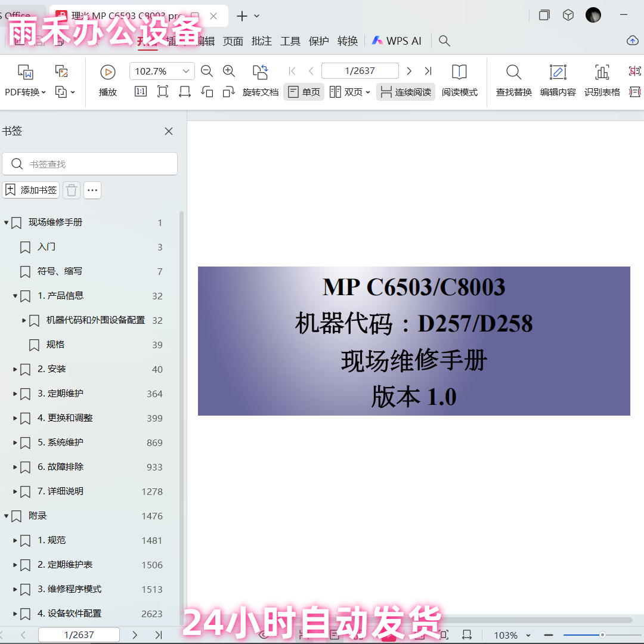Open the 保护 menu tab
The image size is (644, 644).
click(x=318, y=41)
